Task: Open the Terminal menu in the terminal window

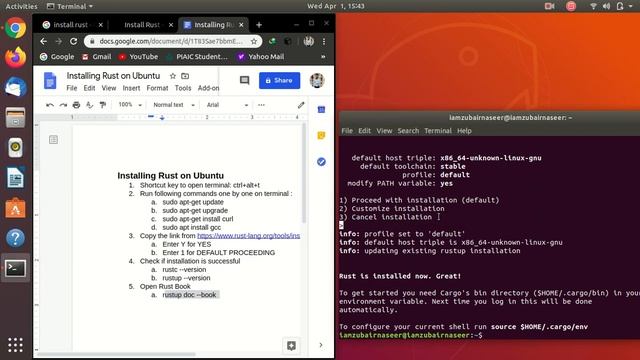Action: [x=438, y=131]
